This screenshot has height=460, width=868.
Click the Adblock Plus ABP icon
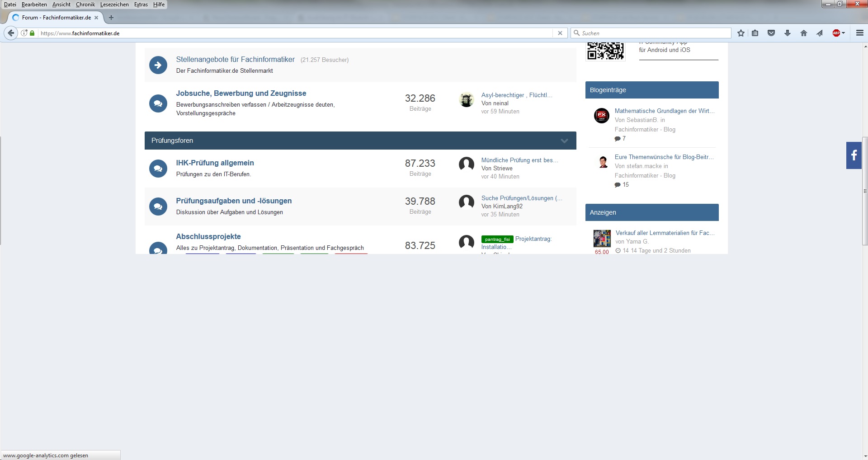click(x=836, y=33)
